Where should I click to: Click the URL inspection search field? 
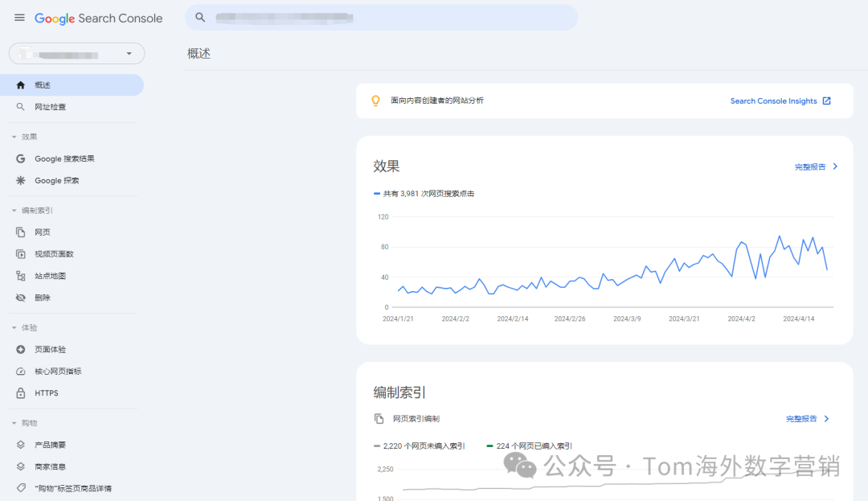381,18
